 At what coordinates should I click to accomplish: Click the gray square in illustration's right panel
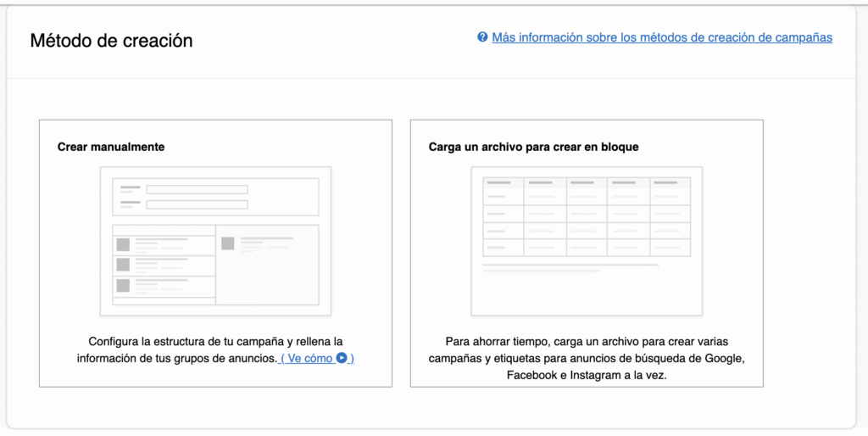point(228,243)
